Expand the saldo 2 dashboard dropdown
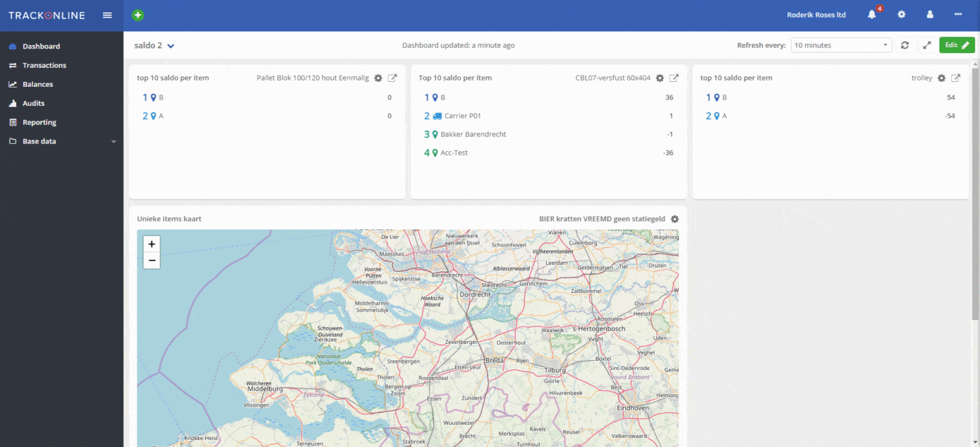 pos(170,46)
